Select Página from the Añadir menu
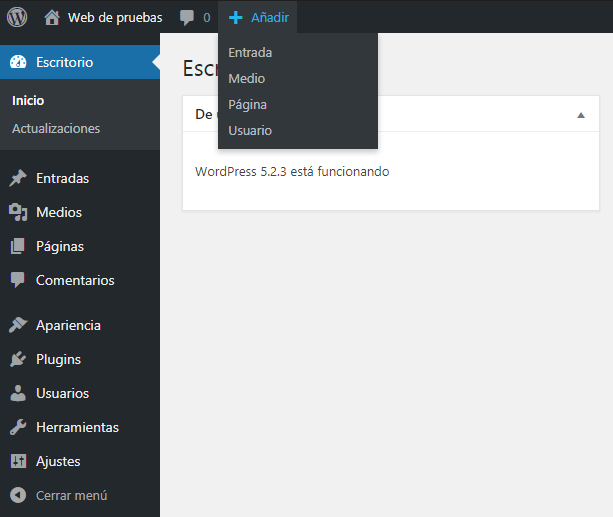The image size is (613, 517). click(x=247, y=105)
